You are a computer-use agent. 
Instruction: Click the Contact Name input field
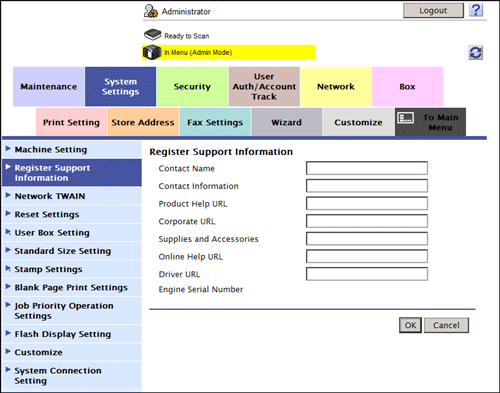pyautogui.click(x=367, y=168)
